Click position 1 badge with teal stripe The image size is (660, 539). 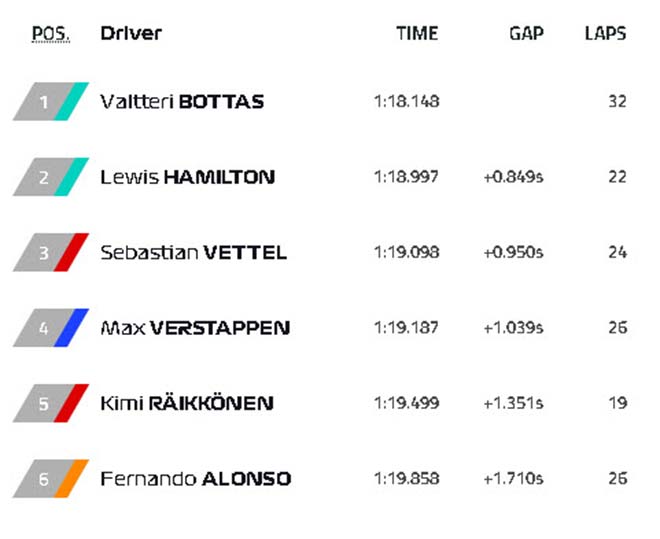(51, 101)
